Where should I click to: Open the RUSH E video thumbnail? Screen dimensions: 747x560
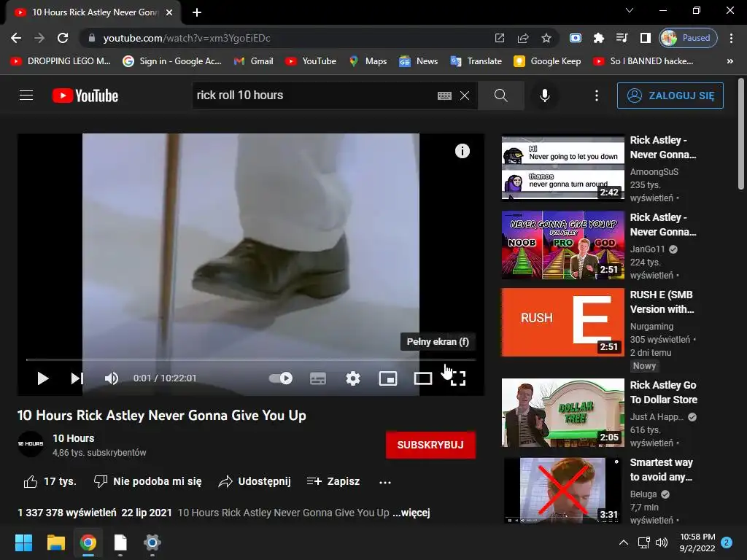tap(562, 322)
